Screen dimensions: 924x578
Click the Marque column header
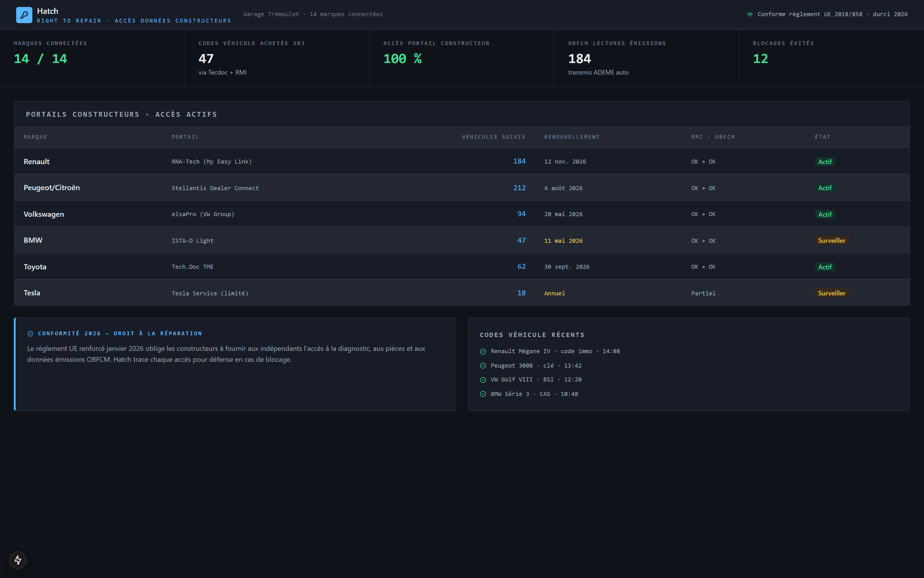pyautogui.click(x=36, y=137)
